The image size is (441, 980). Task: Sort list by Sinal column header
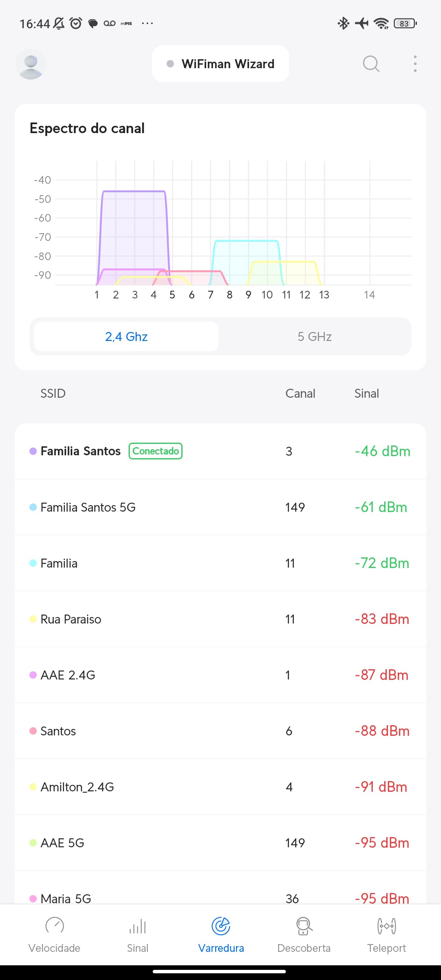click(x=366, y=393)
